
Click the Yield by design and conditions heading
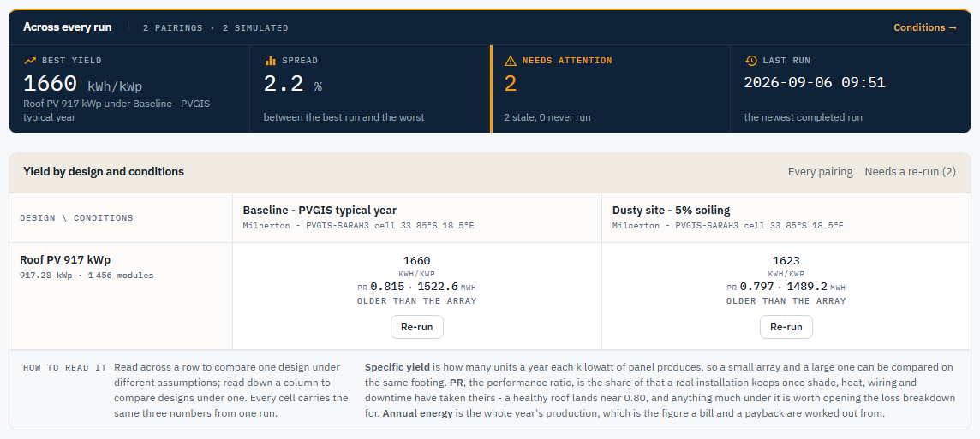[x=104, y=171]
